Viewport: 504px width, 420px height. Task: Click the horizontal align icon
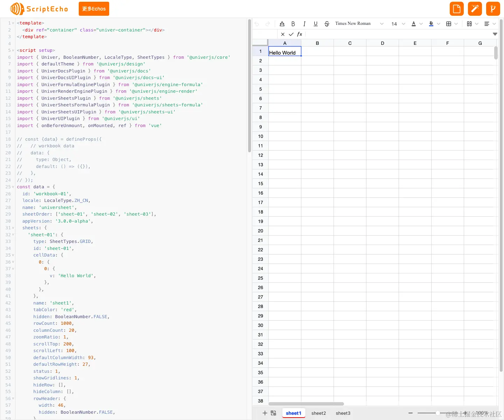tap(487, 24)
